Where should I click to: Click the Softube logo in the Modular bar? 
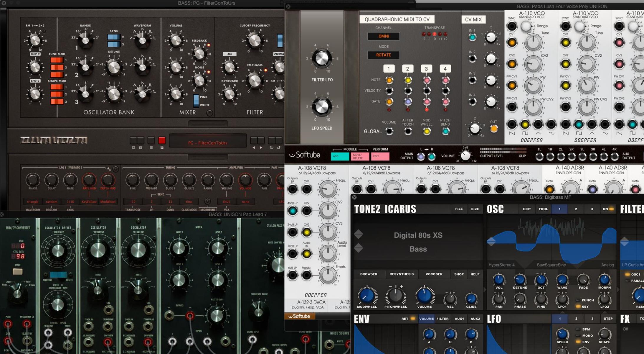[304, 155]
